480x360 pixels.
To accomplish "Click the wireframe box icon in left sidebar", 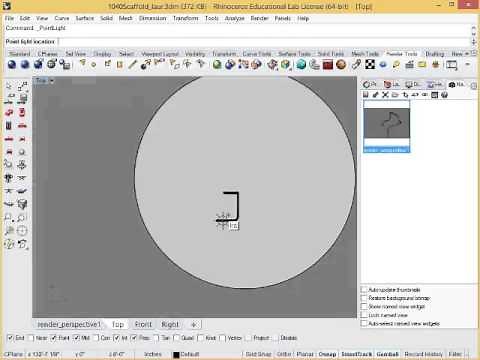I will click(x=22, y=204).
